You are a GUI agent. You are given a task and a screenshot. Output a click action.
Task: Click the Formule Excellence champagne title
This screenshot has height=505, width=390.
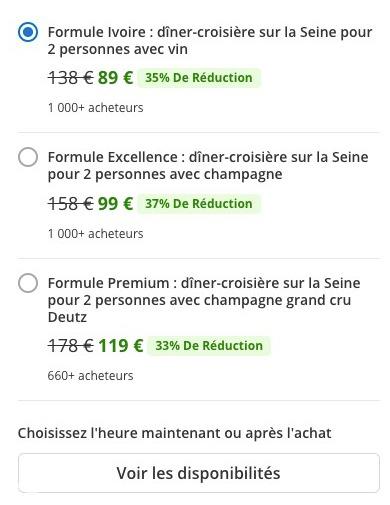208,165
